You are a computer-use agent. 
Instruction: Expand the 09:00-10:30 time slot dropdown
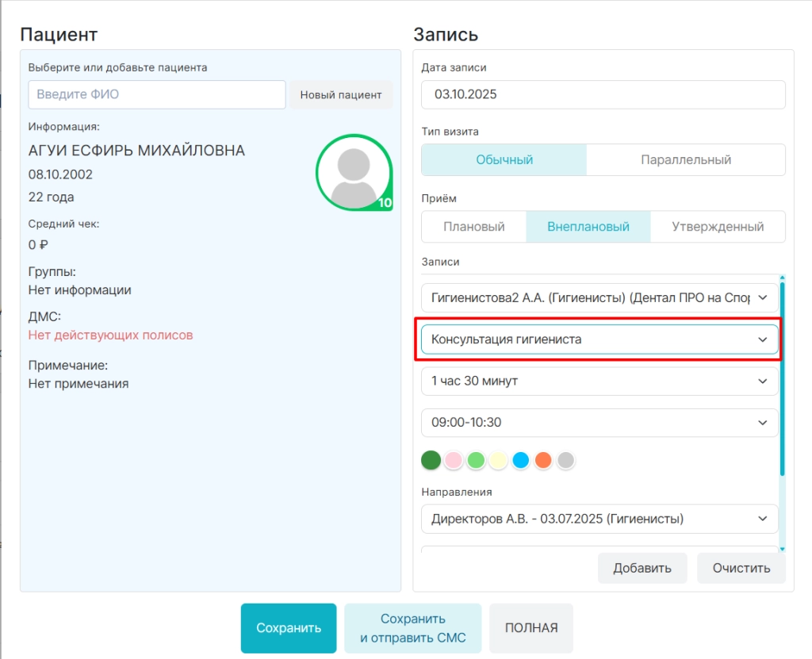pos(599,422)
